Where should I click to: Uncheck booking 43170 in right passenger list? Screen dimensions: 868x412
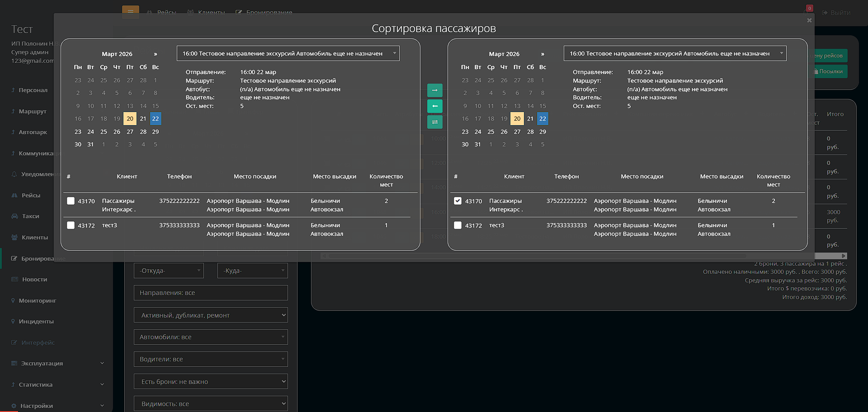click(x=458, y=201)
